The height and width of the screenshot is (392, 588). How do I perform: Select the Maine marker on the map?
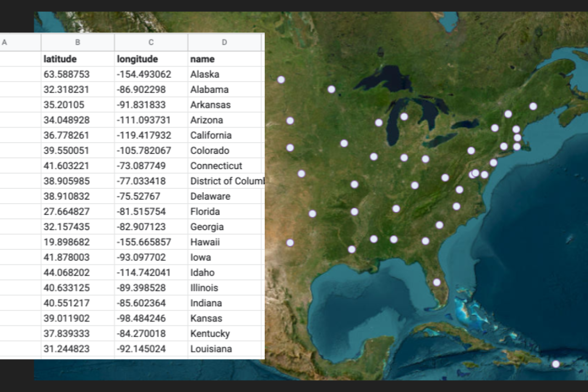(x=533, y=106)
